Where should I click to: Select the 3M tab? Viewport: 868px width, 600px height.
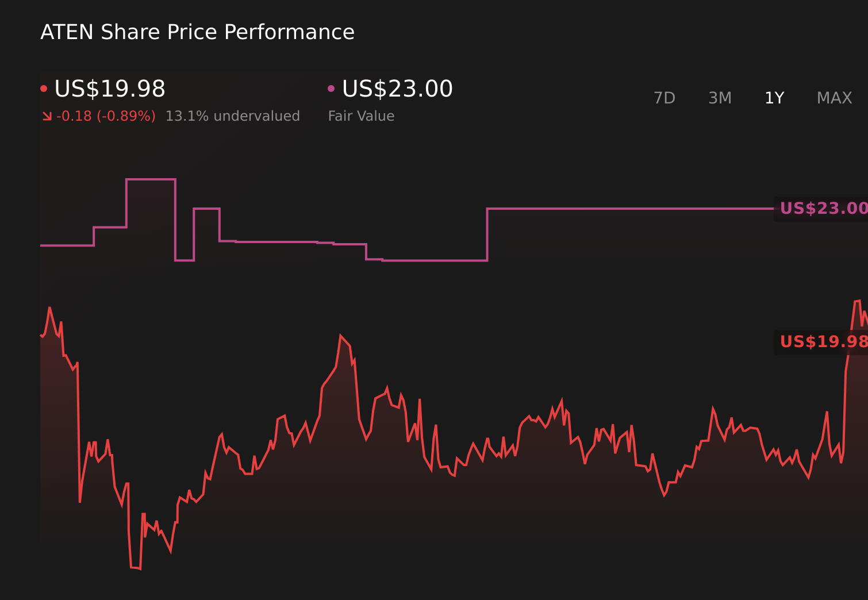(x=719, y=98)
